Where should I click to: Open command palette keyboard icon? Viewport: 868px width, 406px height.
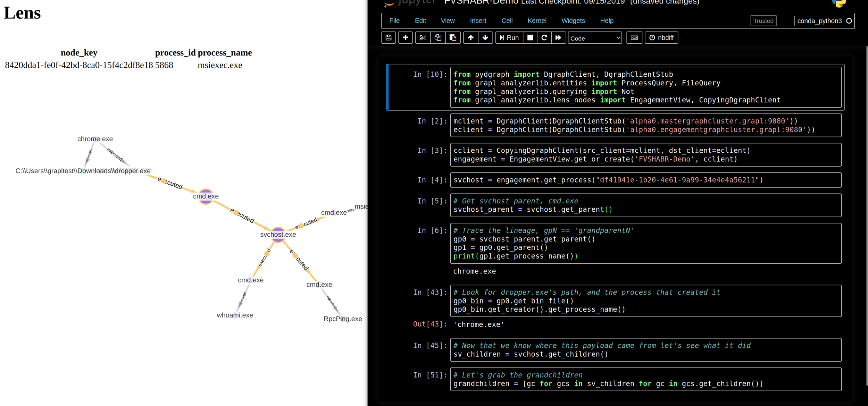click(634, 37)
